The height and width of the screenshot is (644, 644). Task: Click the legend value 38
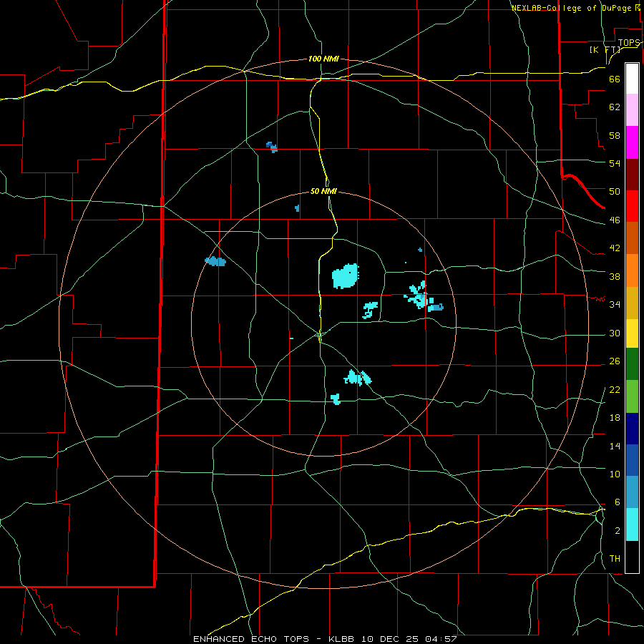coord(615,276)
